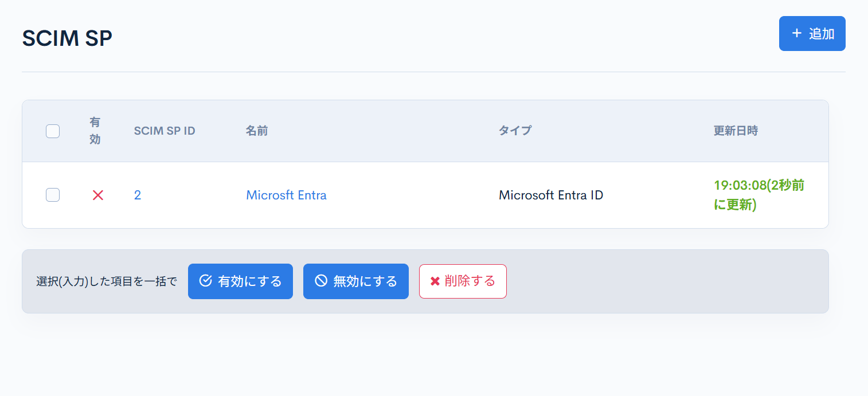Open the Microsft Entra name link
The width and height of the screenshot is (868, 396).
coord(286,195)
